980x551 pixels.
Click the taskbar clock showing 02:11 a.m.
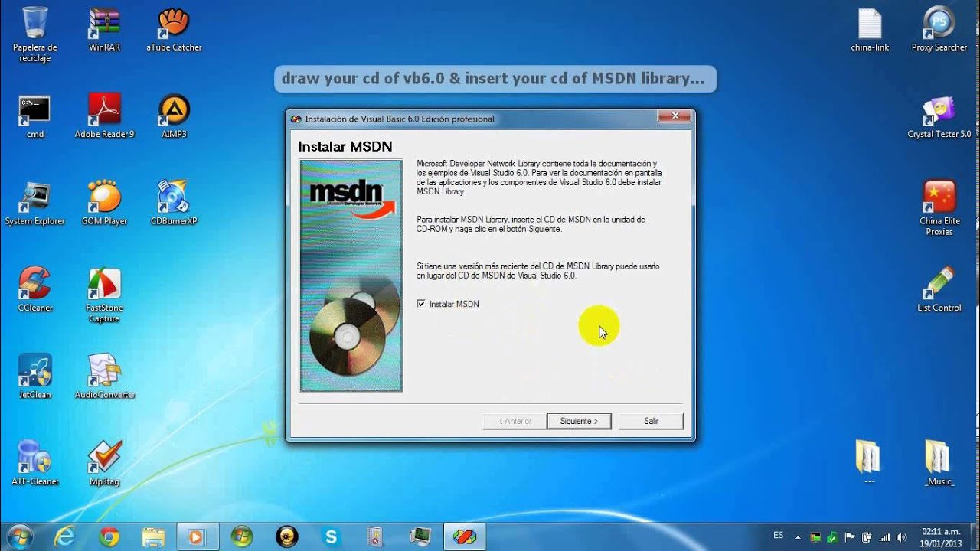pyautogui.click(x=942, y=537)
